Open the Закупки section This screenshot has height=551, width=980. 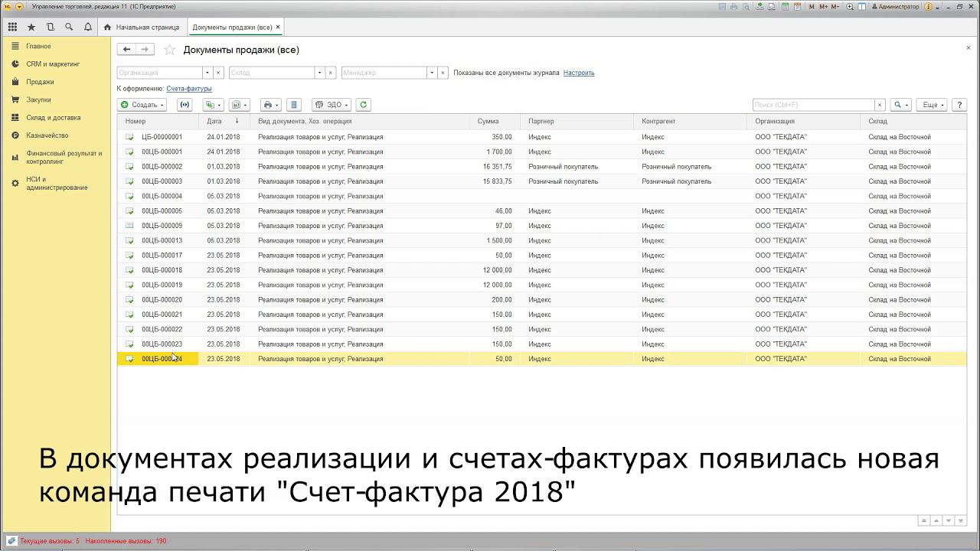click(38, 99)
